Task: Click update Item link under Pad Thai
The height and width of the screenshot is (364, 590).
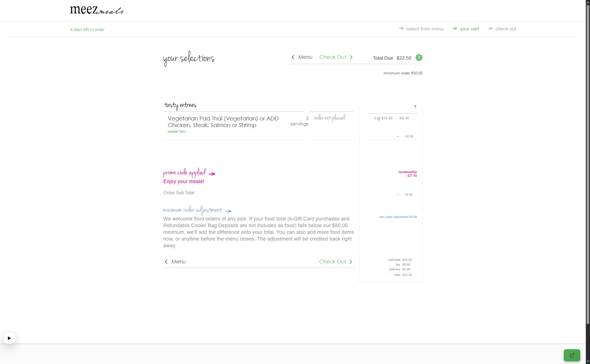Action: pos(176,132)
